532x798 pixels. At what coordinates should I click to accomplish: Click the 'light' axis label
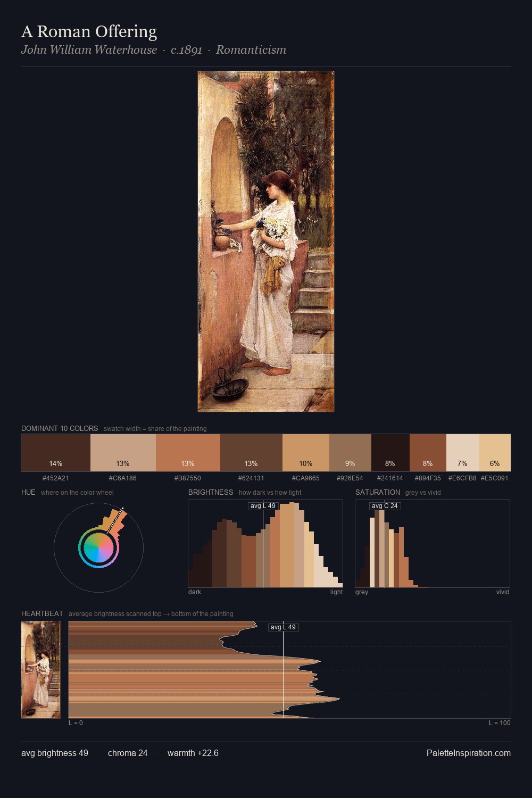click(337, 592)
